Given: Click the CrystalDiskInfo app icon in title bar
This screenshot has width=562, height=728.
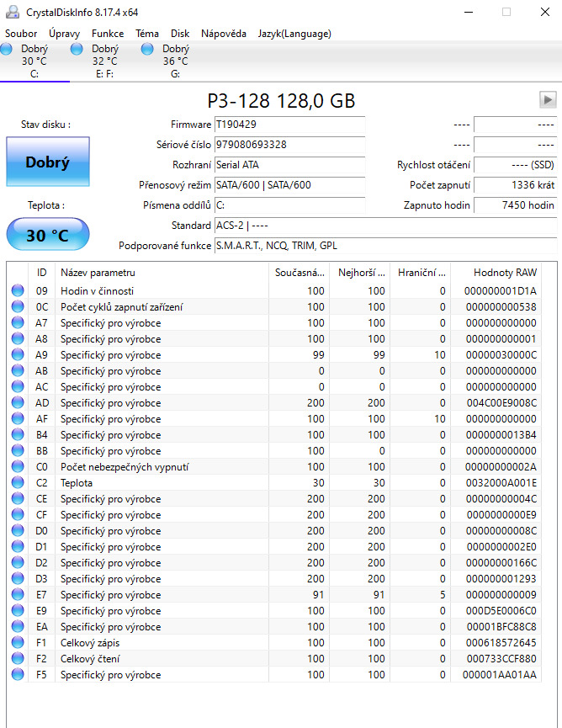Looking at the screenshot, I should [x=11, y=11].
